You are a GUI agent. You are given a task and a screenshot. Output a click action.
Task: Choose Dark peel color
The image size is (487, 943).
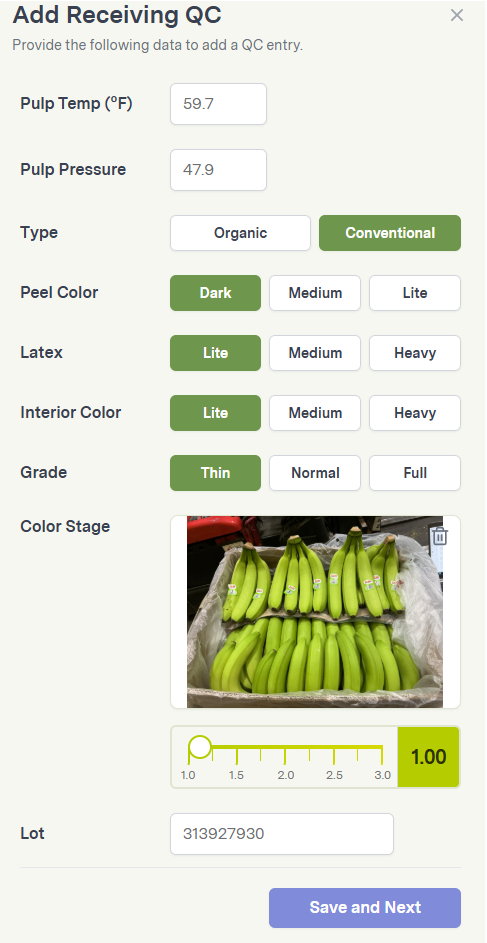215,293
